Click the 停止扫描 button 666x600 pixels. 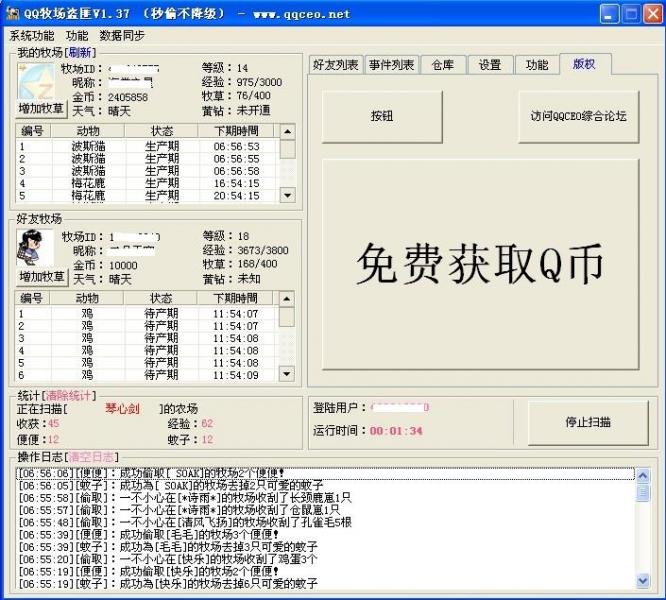click(x=588, y=422)
